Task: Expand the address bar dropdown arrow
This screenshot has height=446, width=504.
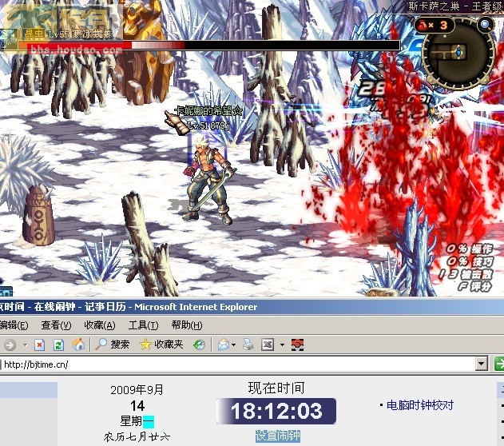Action: 481,364
